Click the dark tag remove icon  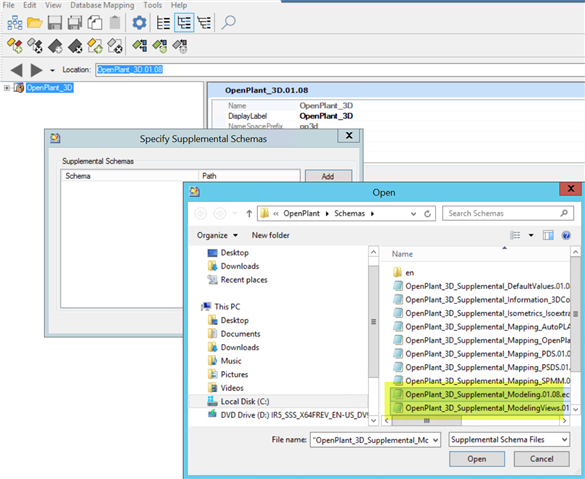75,46
